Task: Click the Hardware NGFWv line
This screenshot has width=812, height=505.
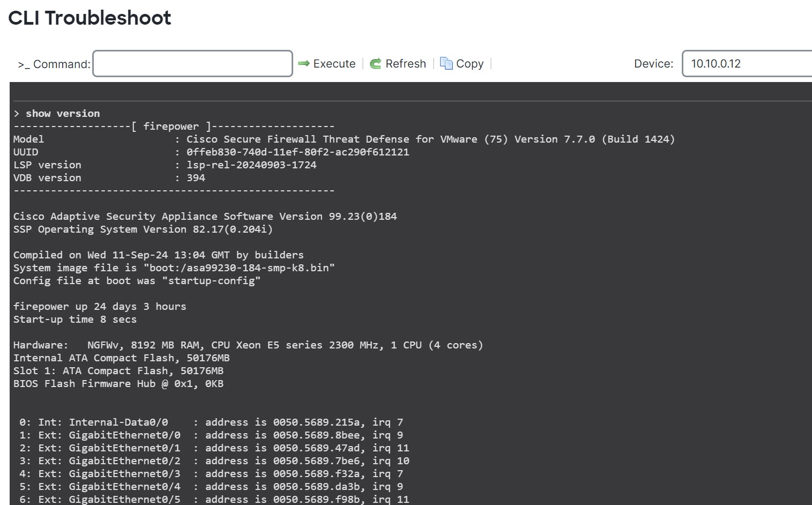Action: 248,345
